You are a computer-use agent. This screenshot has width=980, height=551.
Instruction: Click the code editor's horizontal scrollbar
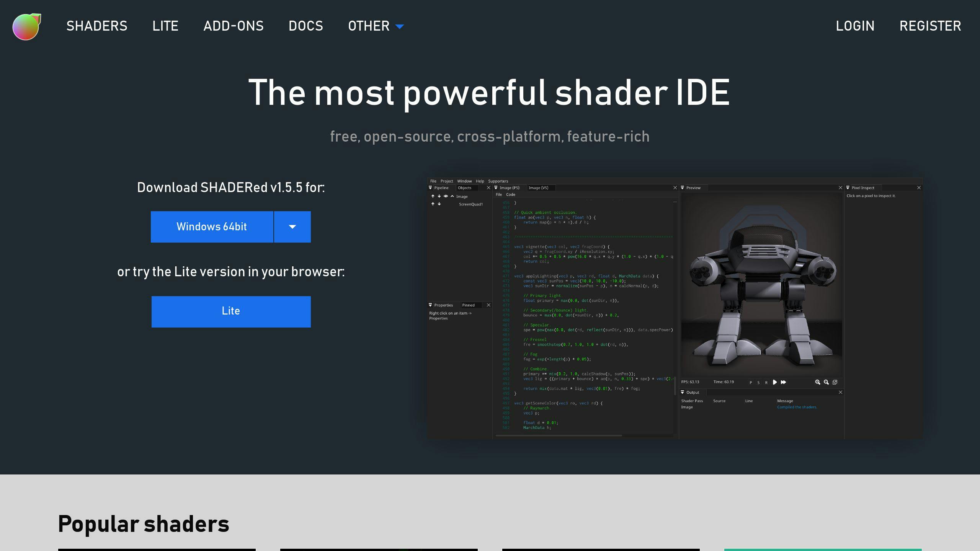click(559, 436)
